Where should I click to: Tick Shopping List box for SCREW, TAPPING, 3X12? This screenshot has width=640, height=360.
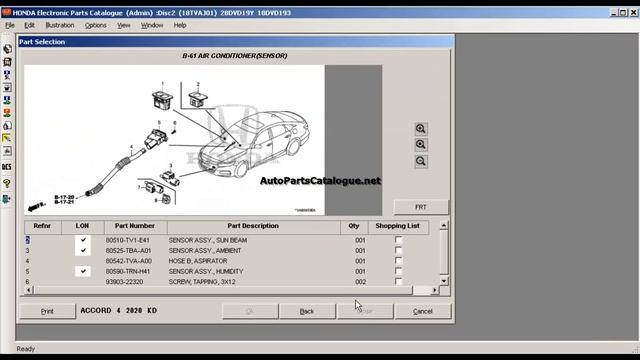click(x=398, y=281)
